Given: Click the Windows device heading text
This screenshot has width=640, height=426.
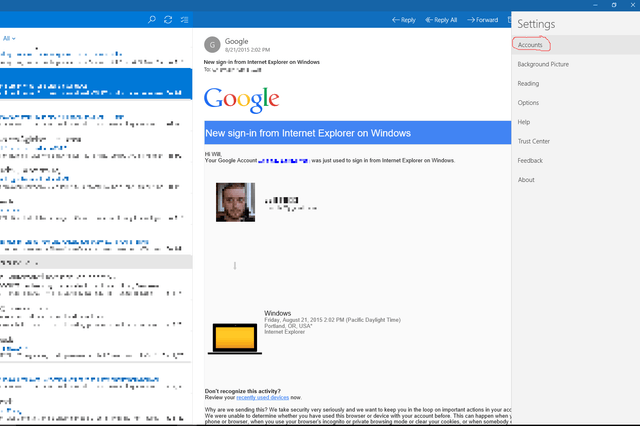Looking at the screenshot, I should coord(278,313).
